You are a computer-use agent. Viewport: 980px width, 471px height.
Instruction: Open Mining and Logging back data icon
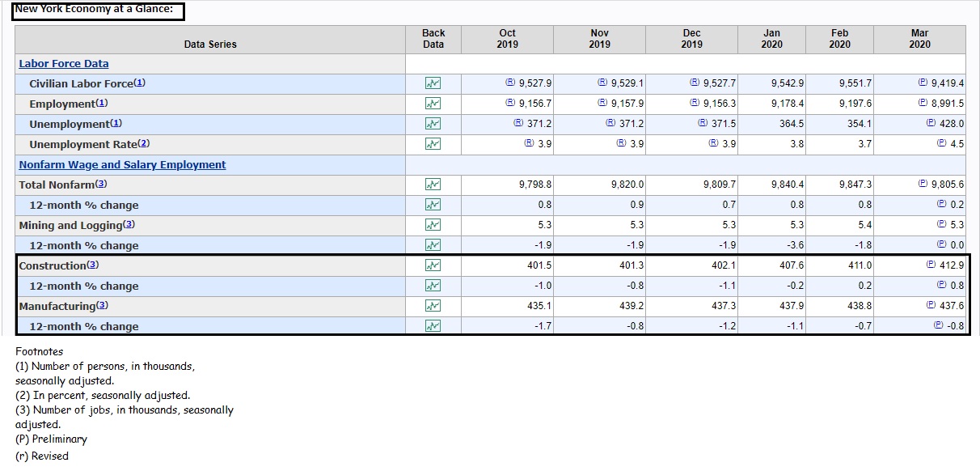pos(433,225)
